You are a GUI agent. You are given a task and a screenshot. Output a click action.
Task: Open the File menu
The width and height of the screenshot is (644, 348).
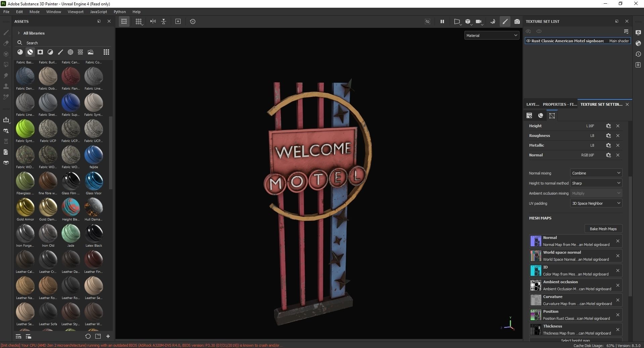(x=6, y=12)
